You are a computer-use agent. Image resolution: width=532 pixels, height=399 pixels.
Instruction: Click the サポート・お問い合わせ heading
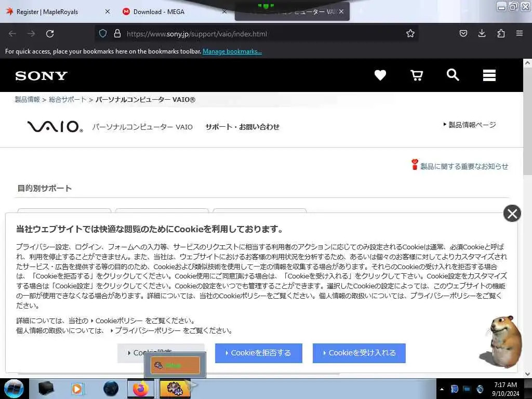(242, 127)
